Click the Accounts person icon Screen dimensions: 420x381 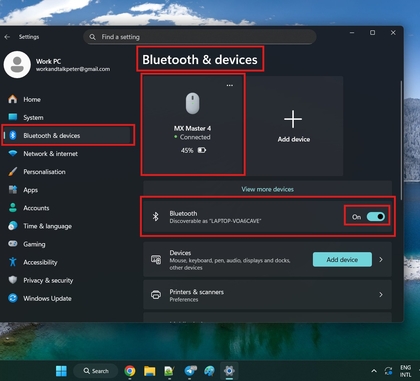13,208
